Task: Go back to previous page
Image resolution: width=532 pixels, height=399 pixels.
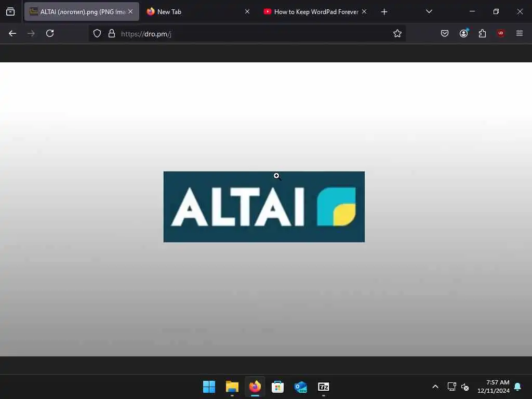Action: click(12, 34)
